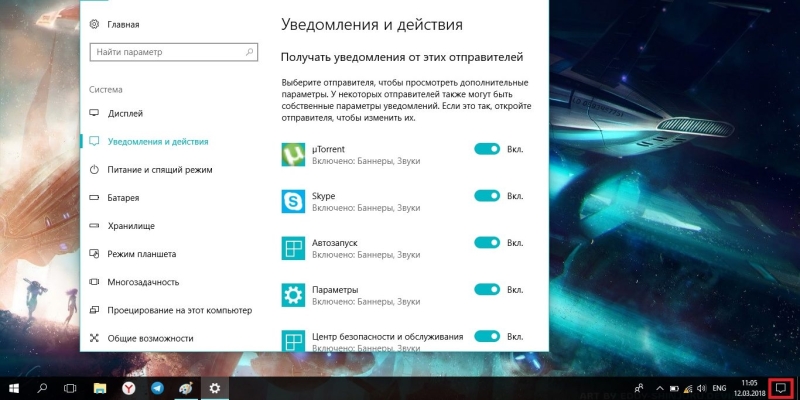
Task: Click the Питание и спящий режим power icon
Action: pos(94,169)
